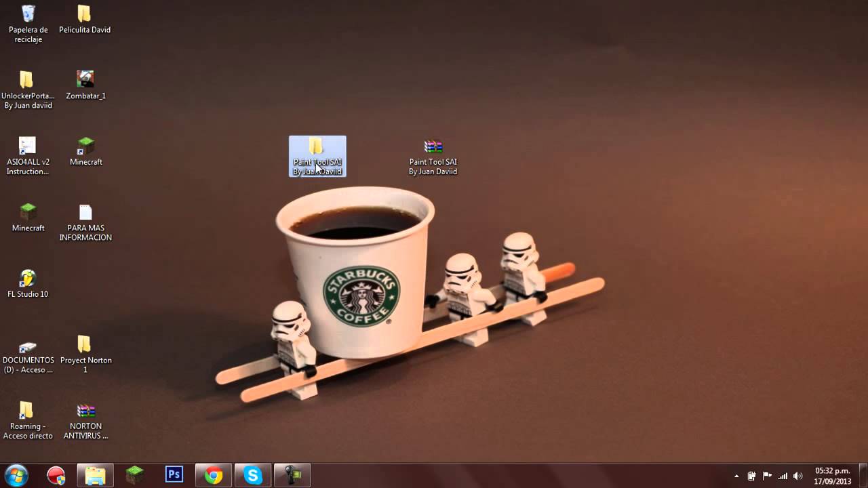Open Photoshop from the taskbar
Screen dimensions: 868x488
click(174, 475)
